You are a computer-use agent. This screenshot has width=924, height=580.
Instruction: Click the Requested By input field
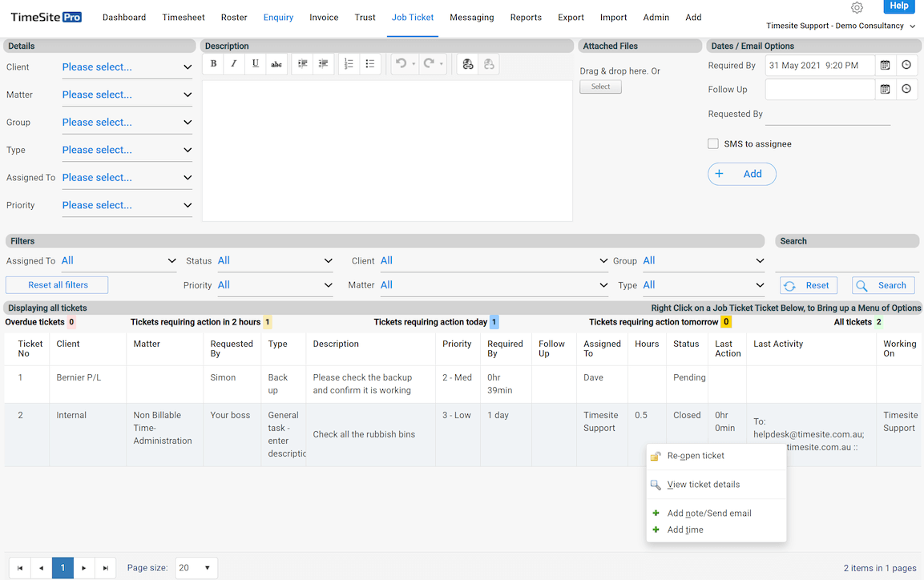tap(828, 115)
